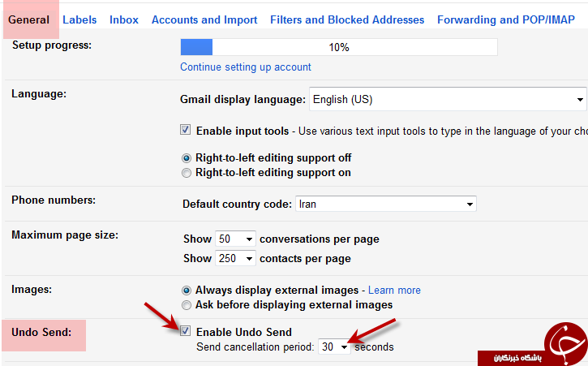This screenshot has height=366, width=588.
Task: Toggle the Enable Undo Send checkbox
Action: (x=185, y=331)
